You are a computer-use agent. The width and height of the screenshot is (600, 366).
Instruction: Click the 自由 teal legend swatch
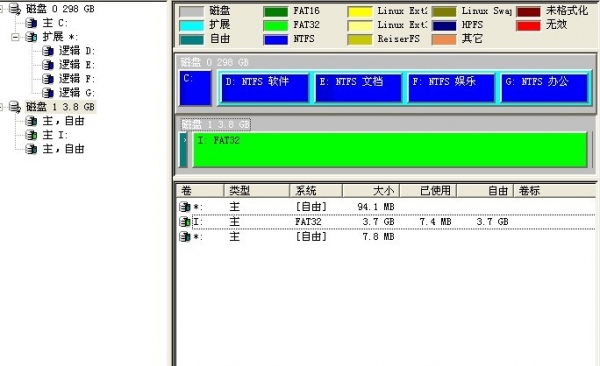click(191, 39)
